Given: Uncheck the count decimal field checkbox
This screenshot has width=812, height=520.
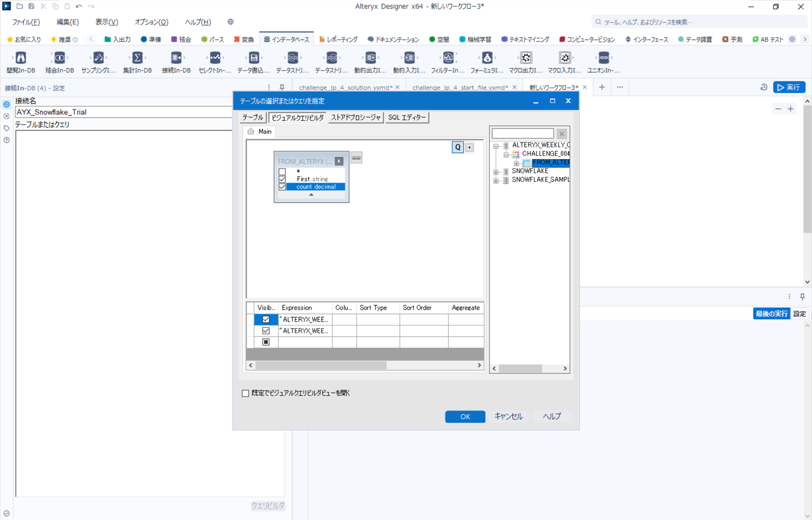Looking at the screenshot, I should pos(282,187).
